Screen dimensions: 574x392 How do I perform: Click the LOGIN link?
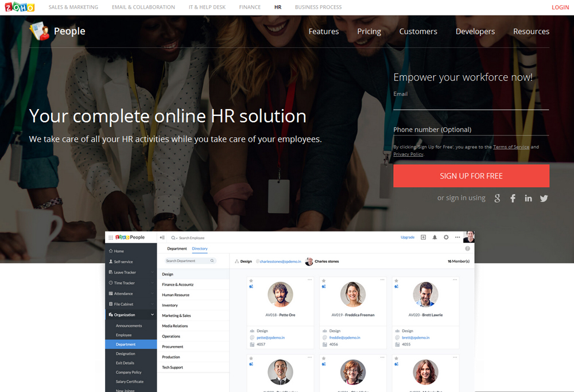(560, 7)
